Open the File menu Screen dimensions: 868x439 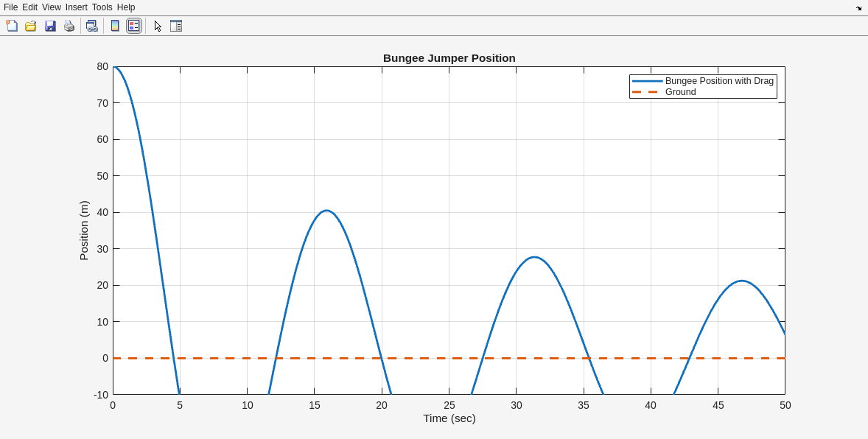pos(10,7)
